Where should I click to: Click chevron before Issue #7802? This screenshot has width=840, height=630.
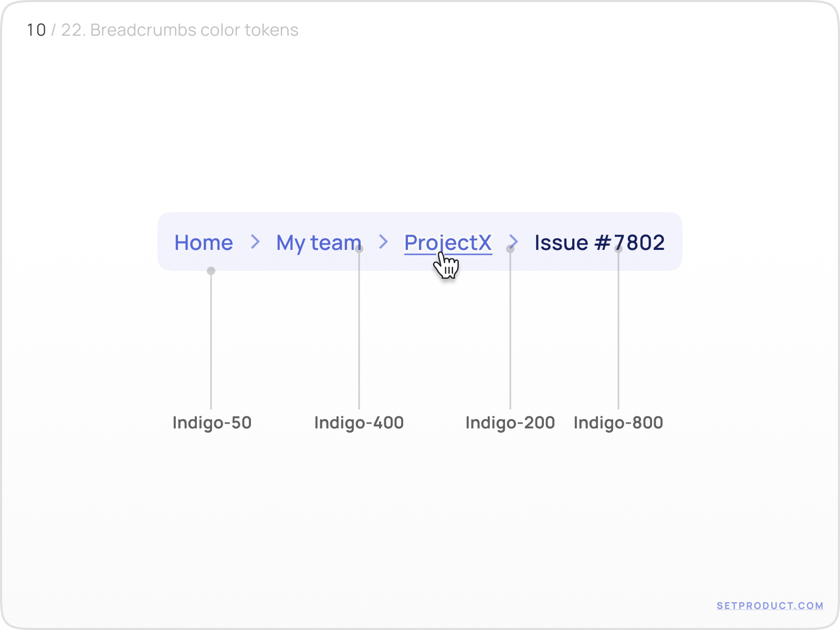513,242
